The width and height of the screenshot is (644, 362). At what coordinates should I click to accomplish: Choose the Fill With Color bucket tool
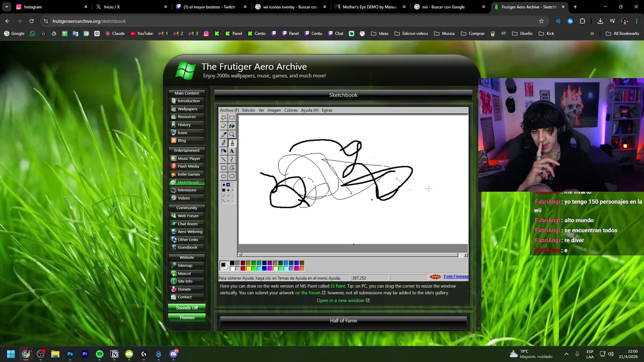[232, 126]
